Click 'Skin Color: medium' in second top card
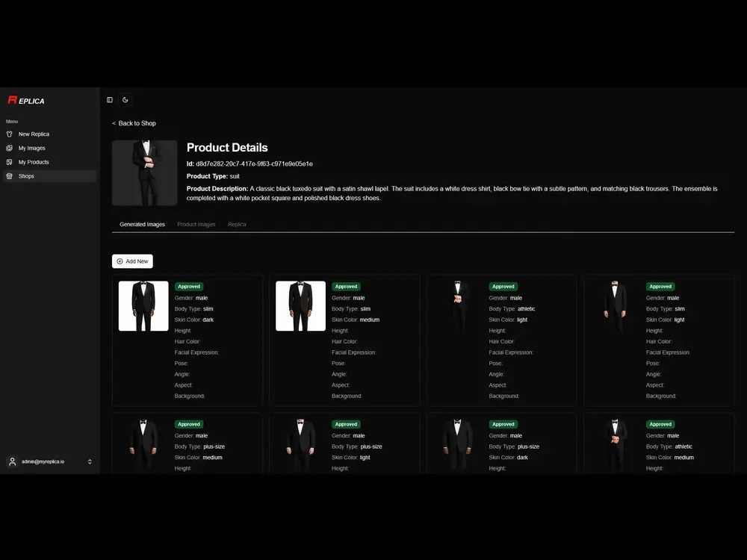This screenshot has width=747, height=560. [356, 320]
